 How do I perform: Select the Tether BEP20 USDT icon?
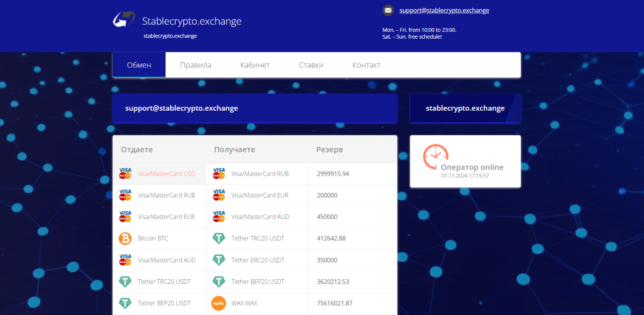click(x=124, y=303)
